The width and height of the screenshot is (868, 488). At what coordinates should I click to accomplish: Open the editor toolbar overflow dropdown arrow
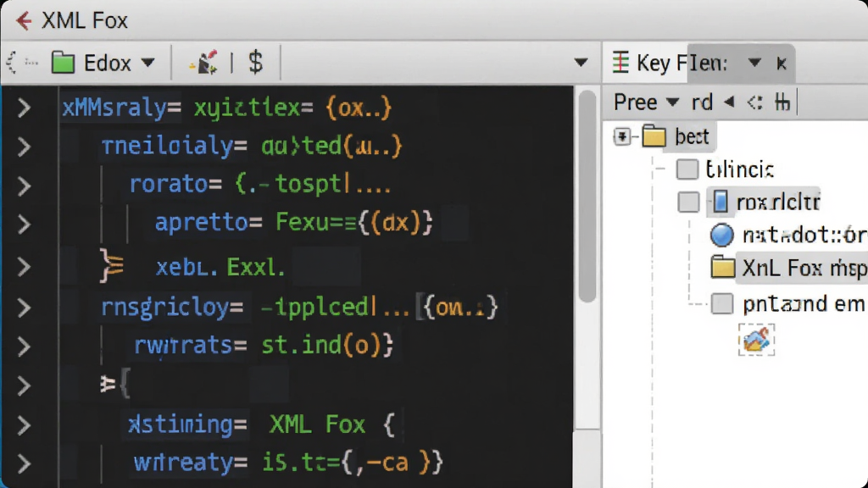point(581,63)
